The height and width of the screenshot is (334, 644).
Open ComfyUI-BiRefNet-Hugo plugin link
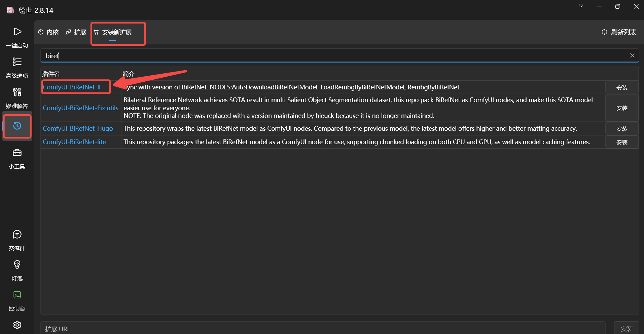[78, 129]
